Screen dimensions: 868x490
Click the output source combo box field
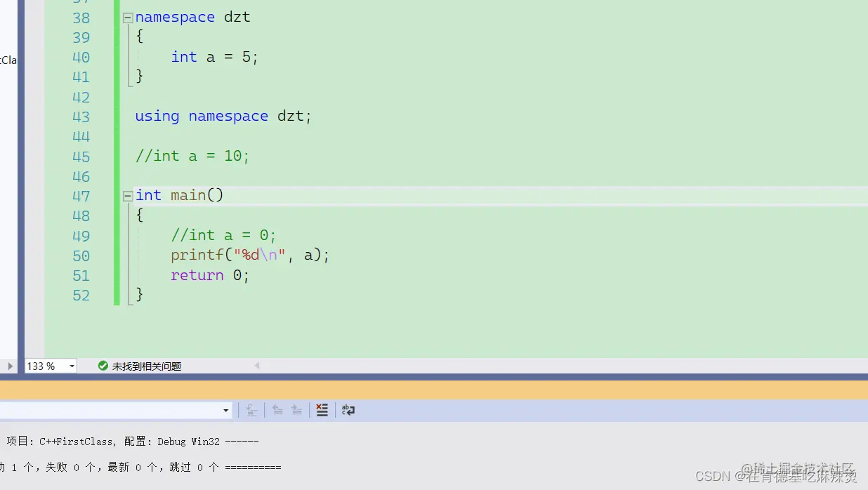[x=115, y=410]
